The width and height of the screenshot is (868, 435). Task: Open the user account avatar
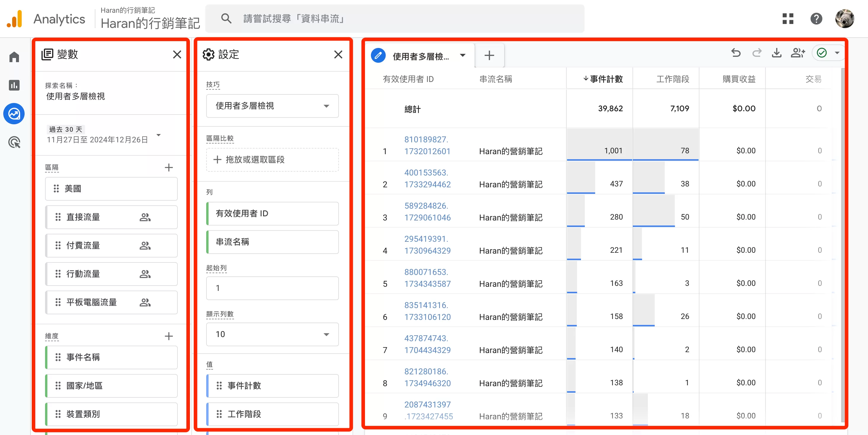click(845, 19)
